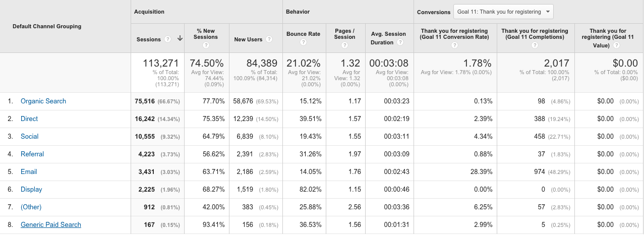Click the New Users help question mark
This screenshot has height=235, width=644.
(x=269, y=39)
